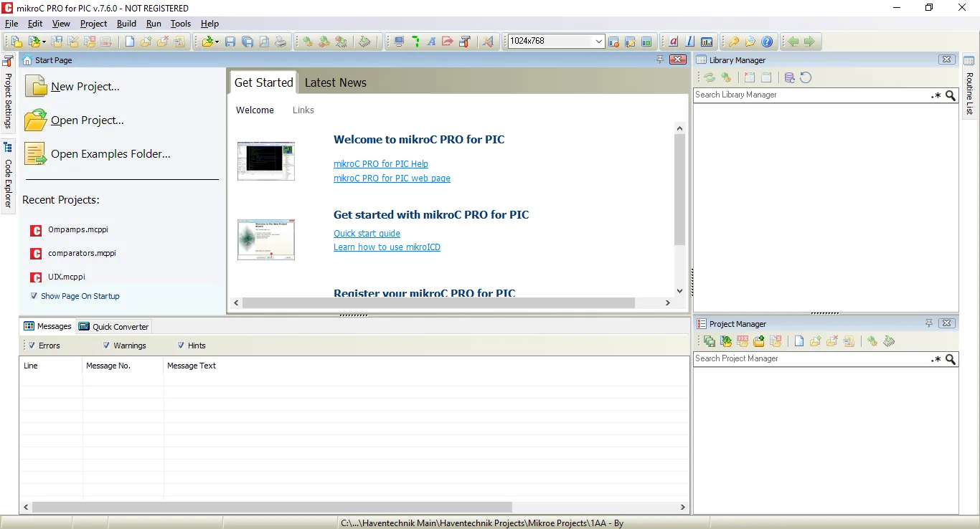Viewport: 980px width, 529px height.
Task: Click the key icon in the toolbar
Action: pyautogui.click(x=734, y=42)
